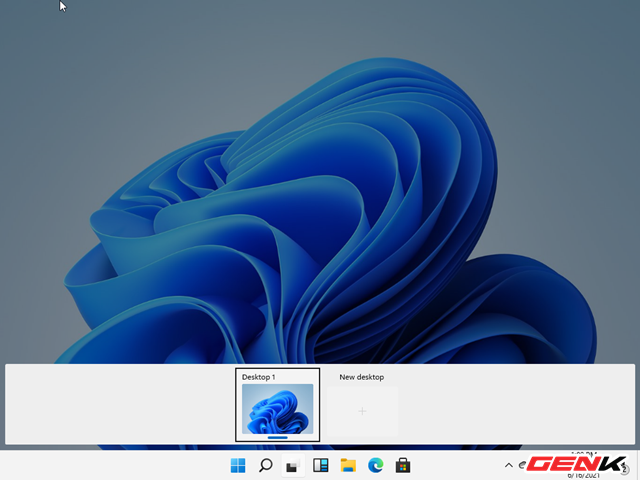This screenshot has width=640, height=480.
Task: Open the Widgets panel icon
Action: coord(321,465)
